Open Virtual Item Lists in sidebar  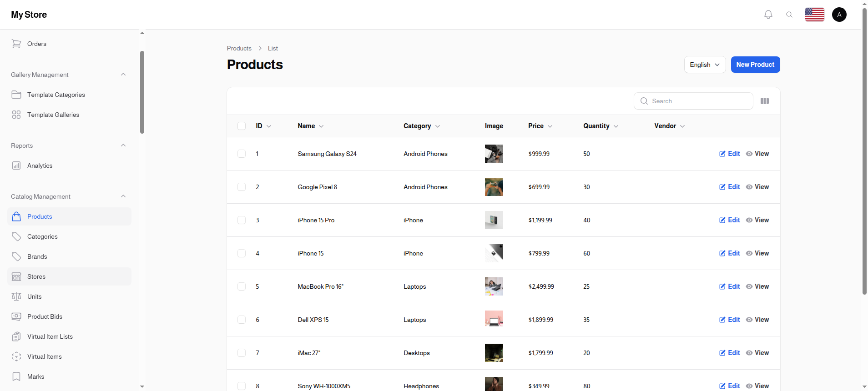[69, 336]
